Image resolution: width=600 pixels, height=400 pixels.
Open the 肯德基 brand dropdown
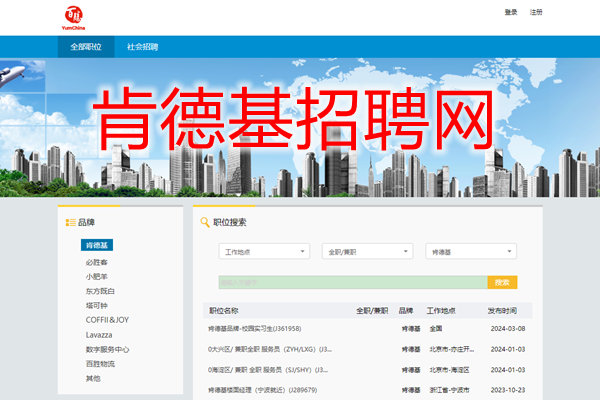[471, 251]
